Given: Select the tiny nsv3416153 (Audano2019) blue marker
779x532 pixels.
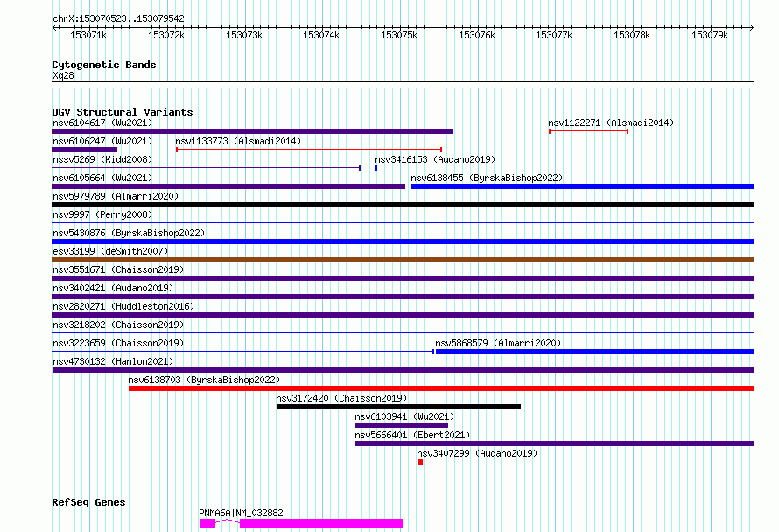Looking at the screenshot, I should tap(376, 168).
